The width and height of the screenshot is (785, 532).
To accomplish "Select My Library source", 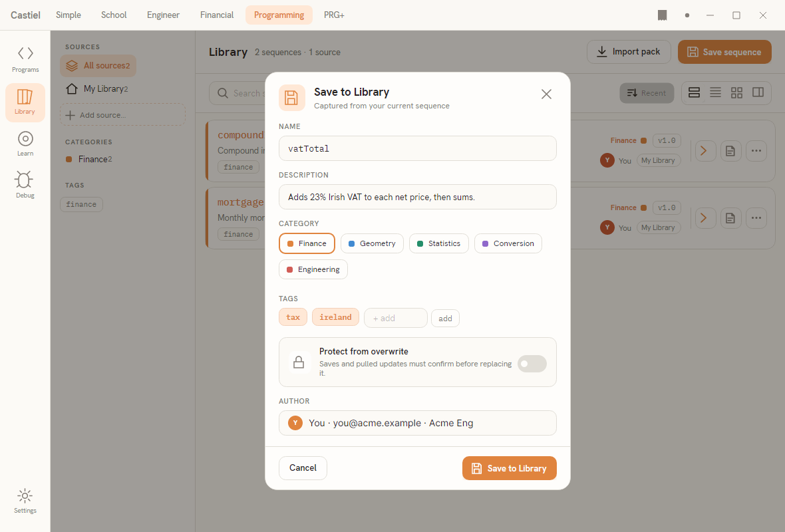I will 98,88.
